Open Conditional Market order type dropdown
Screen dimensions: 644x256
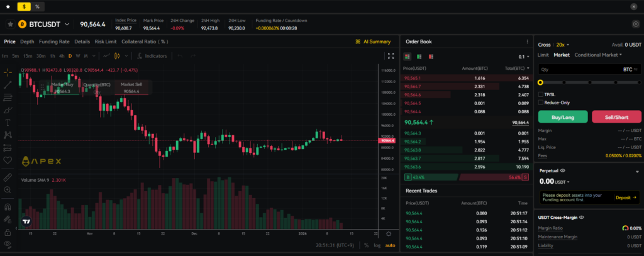(598, 55)
